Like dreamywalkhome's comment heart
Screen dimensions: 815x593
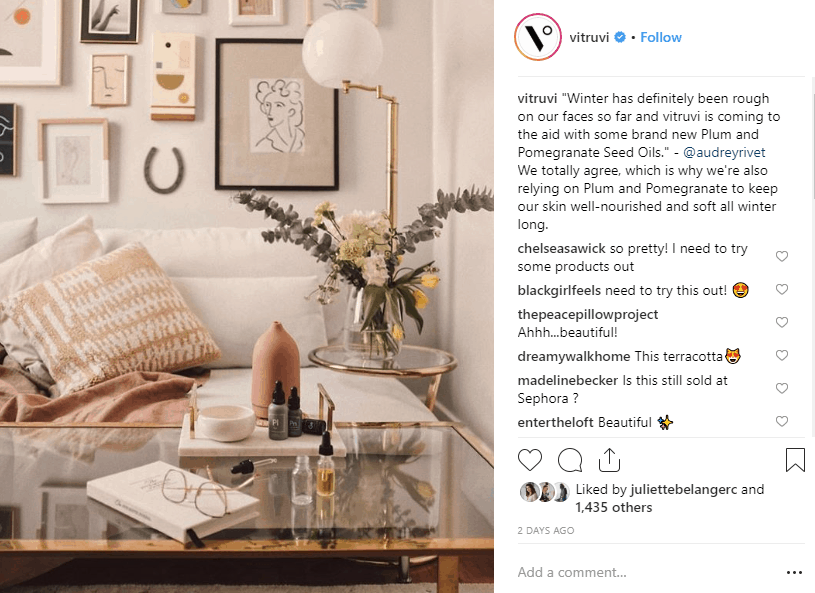point(782,355)
